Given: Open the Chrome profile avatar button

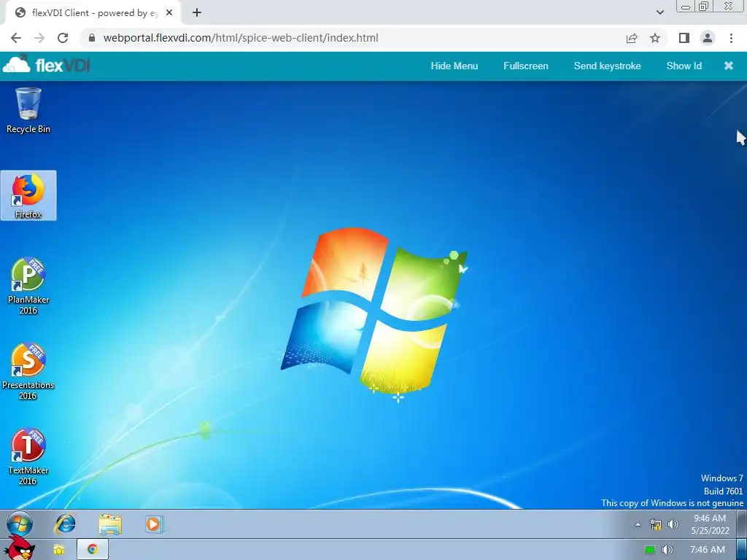Looking at the screenshot, I should (708, 38).
